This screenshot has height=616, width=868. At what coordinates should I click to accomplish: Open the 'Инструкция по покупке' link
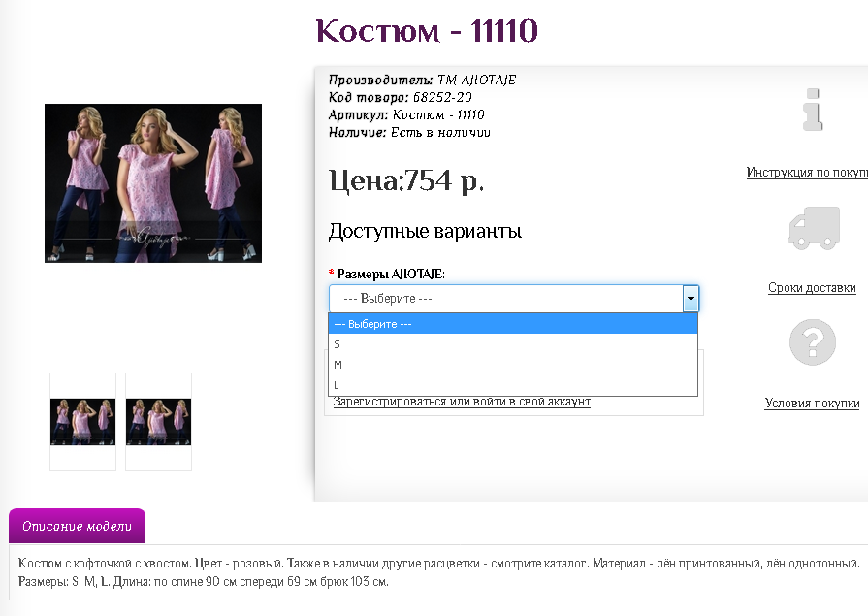[x=807, y=173]
